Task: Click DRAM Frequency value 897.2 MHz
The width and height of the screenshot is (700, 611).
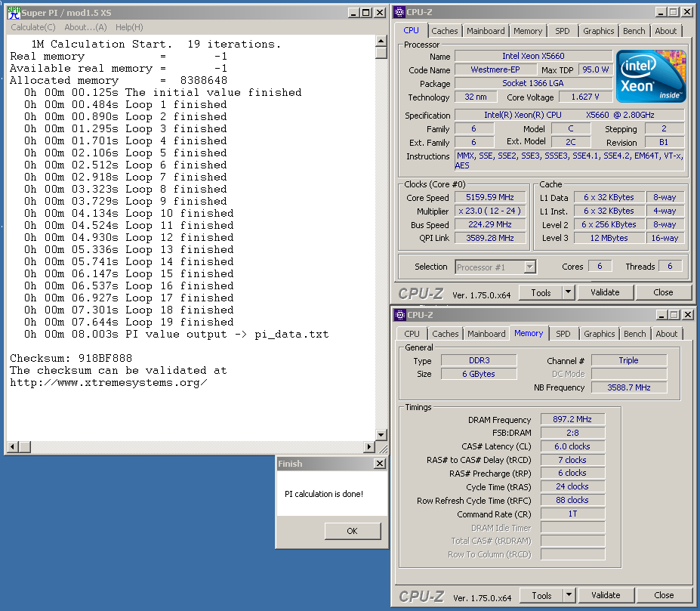Action: 572,419
